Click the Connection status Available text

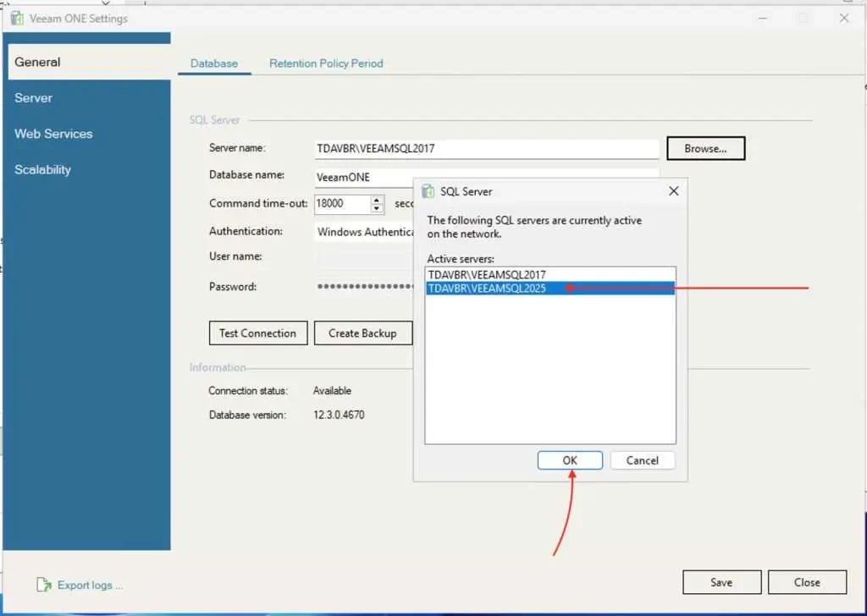332,391
